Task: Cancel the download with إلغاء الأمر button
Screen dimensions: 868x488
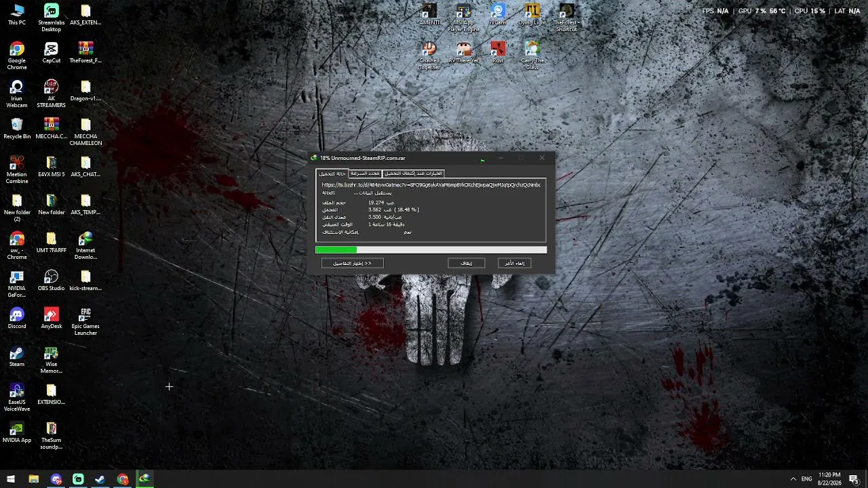Action: (x=515, y=263)
